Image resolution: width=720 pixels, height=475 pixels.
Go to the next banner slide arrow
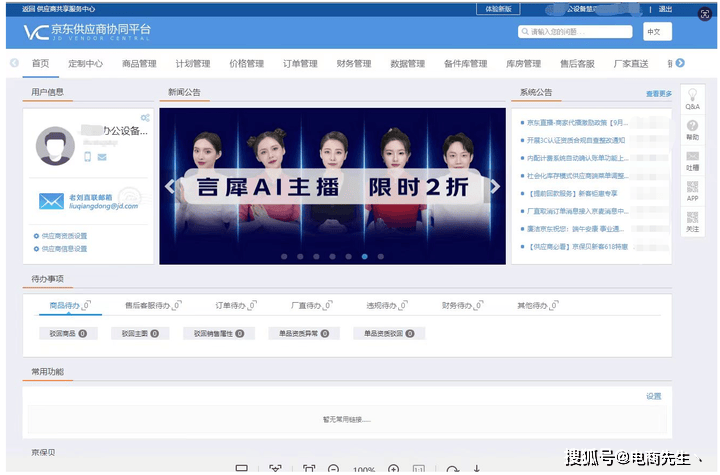click(x=495, y=186)
